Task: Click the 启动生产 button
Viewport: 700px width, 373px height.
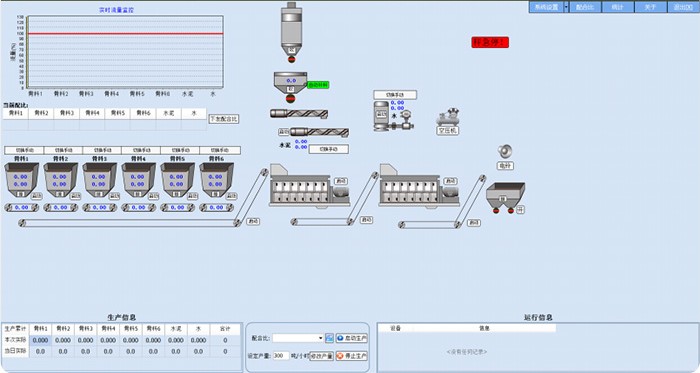Action: tap(352, 338)
